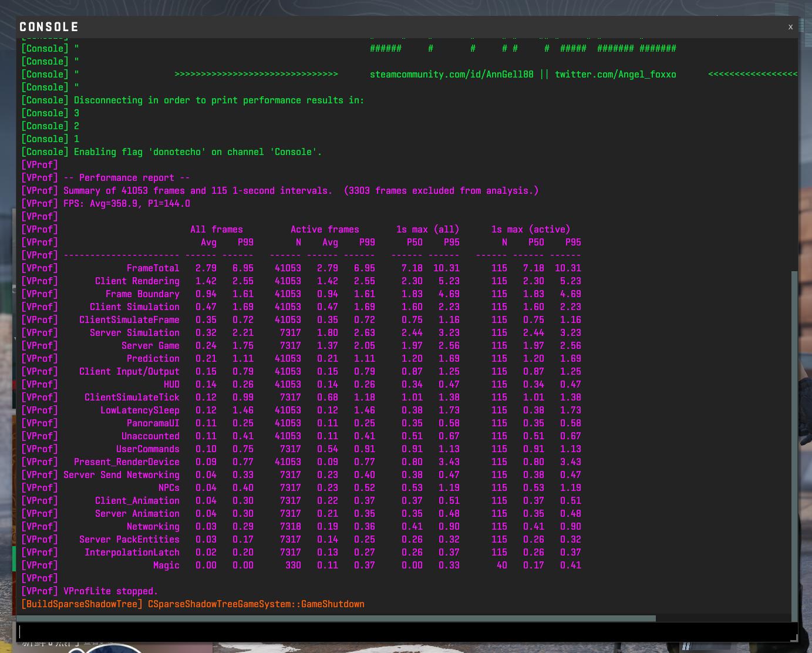Select the Unaccounted row label

point(150,436)
